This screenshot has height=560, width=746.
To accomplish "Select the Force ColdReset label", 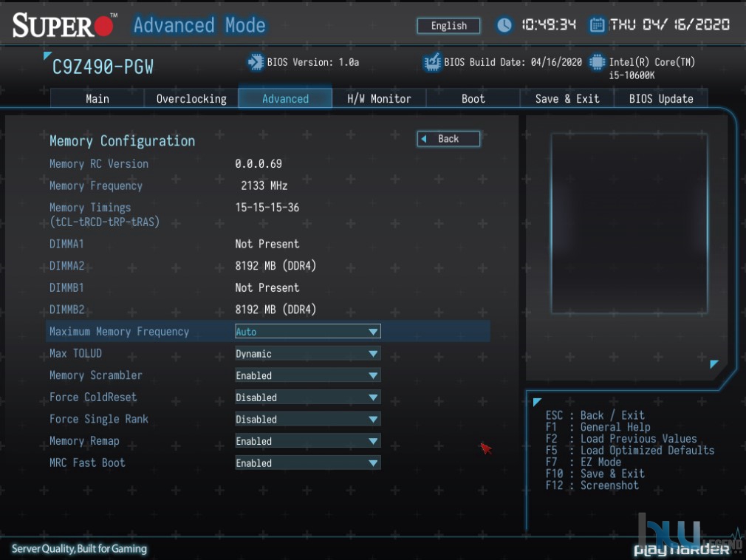I will (93, 397).
